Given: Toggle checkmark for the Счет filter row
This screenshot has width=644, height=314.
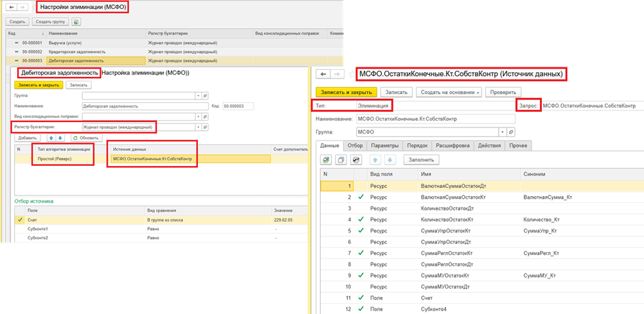Looking at the screenshot, I should (x=20, y=219).
